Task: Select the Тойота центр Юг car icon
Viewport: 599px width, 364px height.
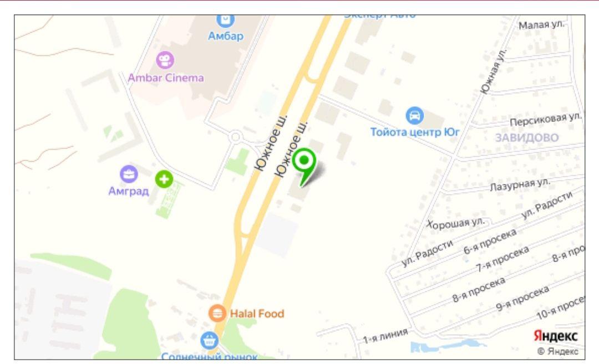Action: coord(414,115)
